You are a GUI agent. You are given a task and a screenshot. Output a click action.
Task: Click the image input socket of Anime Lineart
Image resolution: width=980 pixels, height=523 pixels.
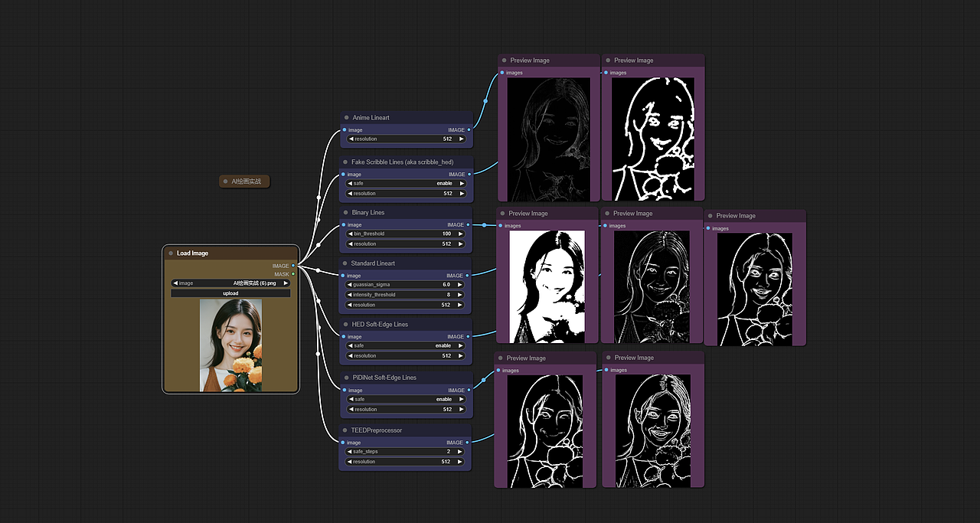[x=344, y=130]
